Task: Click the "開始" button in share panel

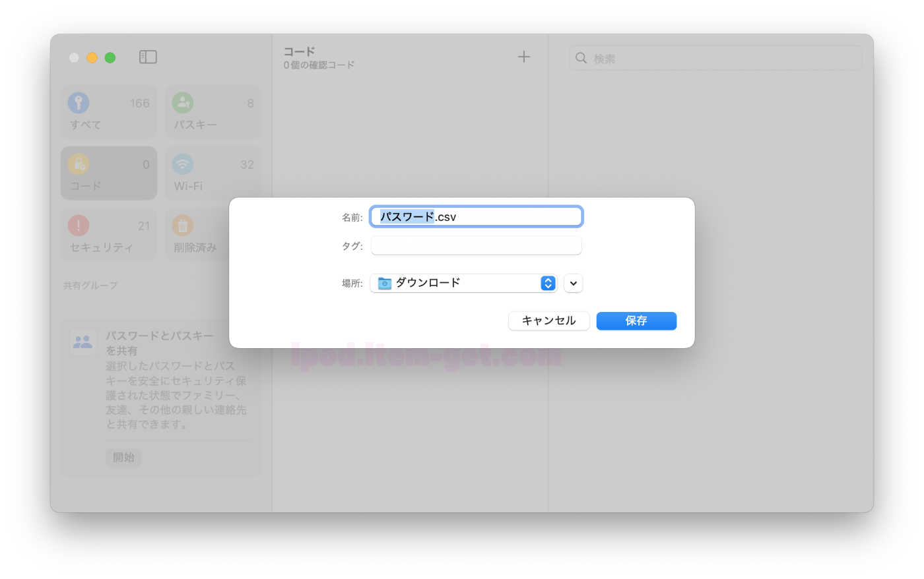Action: click(123, 457)
